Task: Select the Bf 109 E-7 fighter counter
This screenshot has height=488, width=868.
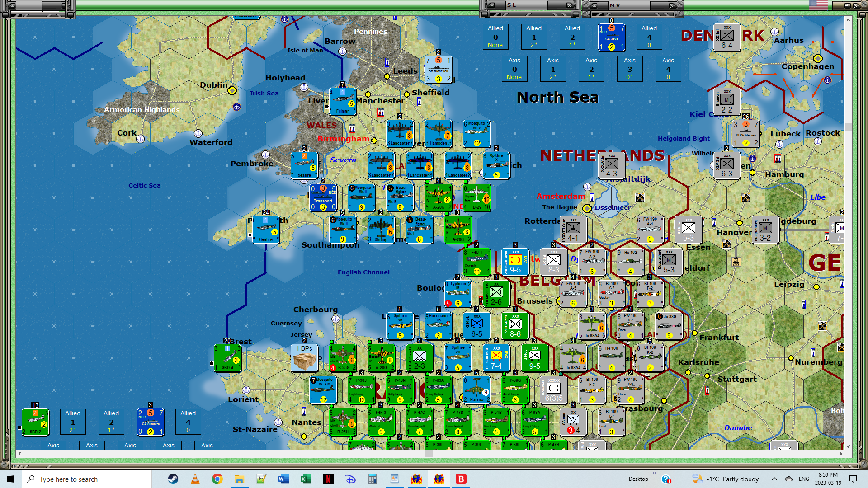Action: point(612,422)
